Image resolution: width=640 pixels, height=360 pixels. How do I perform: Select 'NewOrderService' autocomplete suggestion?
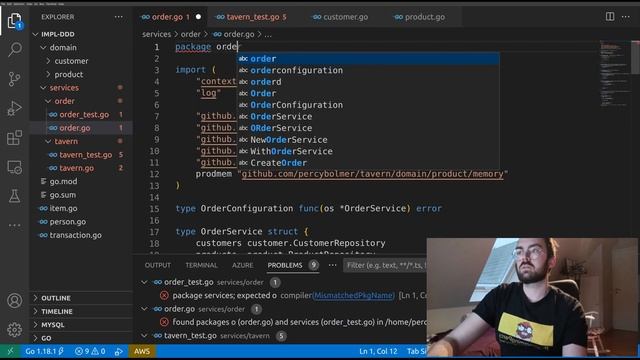[368, 140]
